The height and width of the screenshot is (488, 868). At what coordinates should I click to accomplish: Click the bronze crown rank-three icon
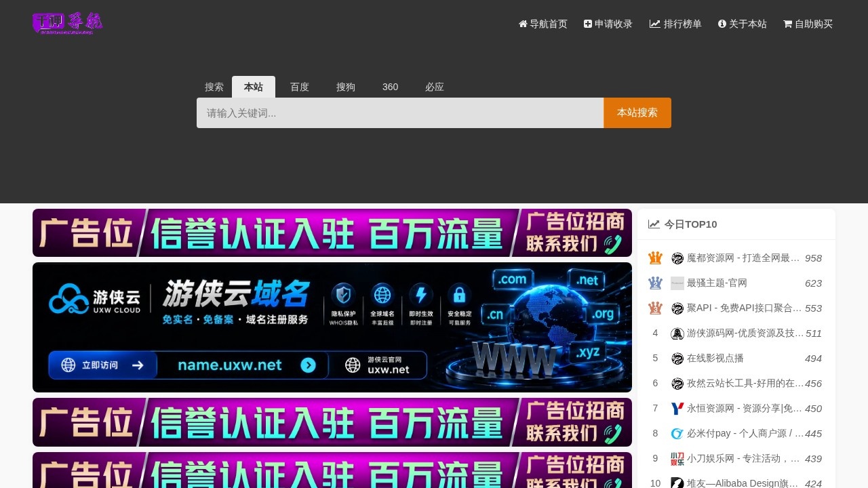(655, 308)
